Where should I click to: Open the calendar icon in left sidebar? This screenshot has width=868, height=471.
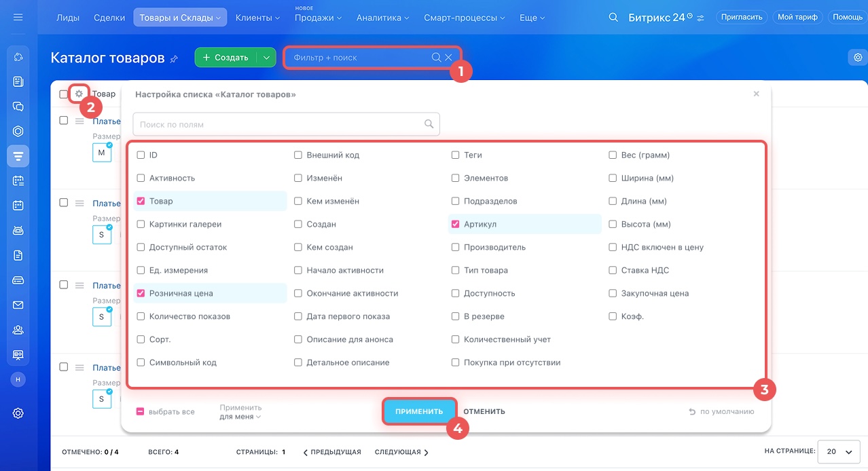(x=18, y=205)
